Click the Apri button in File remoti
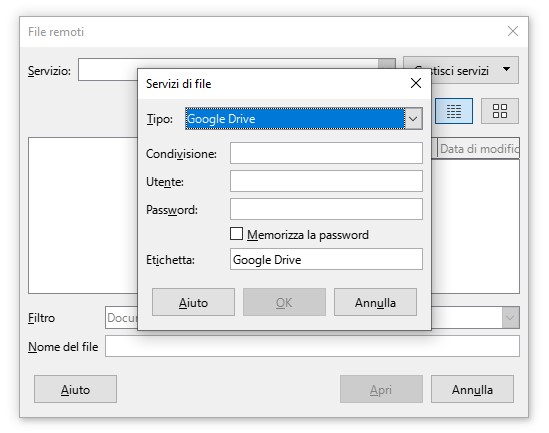The image size is (549, 433). pos(381,389)
